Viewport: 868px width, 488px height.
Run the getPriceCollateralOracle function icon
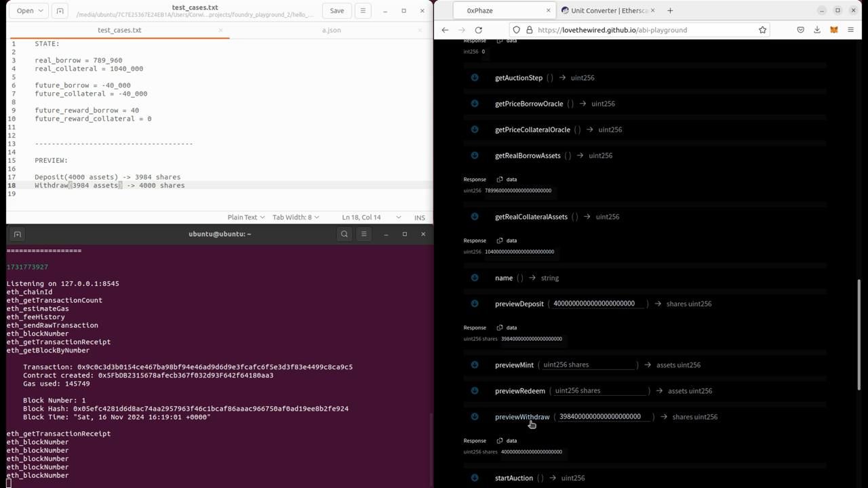[475, 129]
